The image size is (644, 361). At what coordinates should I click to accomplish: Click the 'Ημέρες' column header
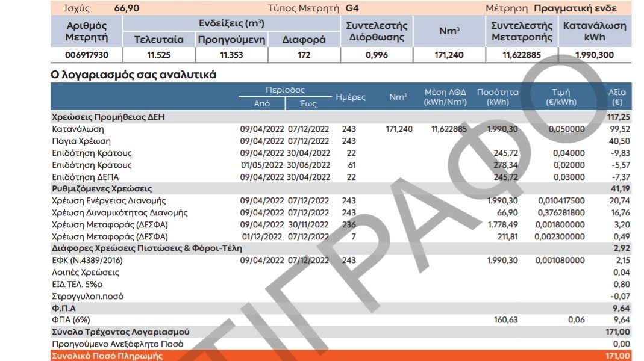click(x=351, y=97)
